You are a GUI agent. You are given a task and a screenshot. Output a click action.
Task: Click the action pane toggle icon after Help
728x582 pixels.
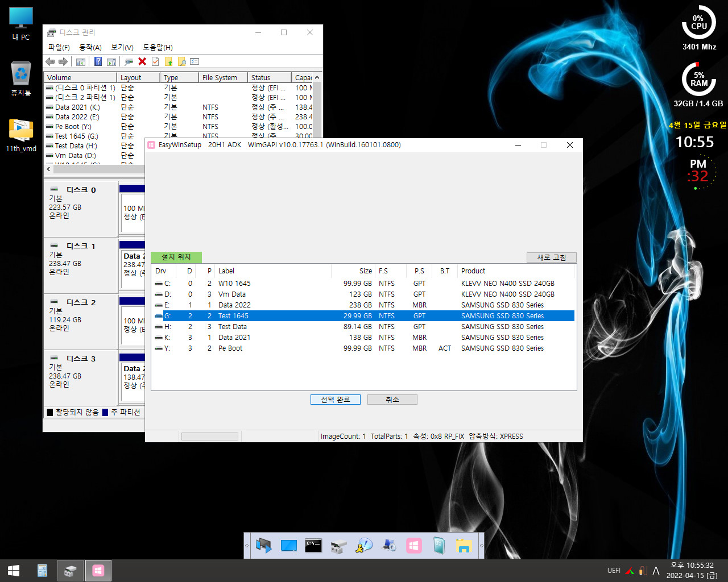point(111,61)
